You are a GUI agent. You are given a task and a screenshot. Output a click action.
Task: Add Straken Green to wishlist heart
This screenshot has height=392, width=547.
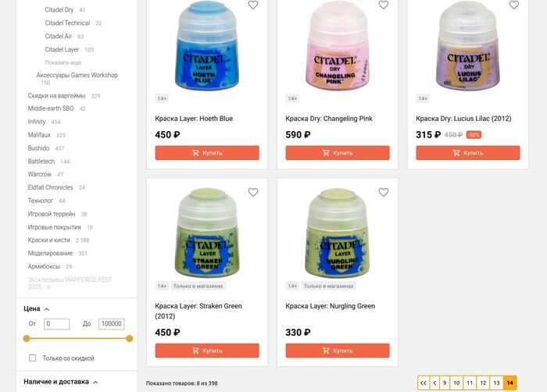(x=253, y=192)
